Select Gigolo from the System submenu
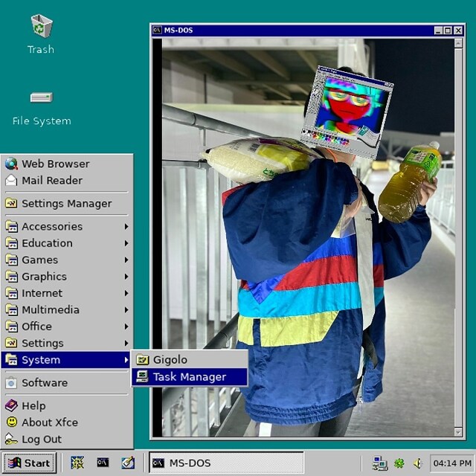This screenshot has height=476, width=476. (170, 360)
